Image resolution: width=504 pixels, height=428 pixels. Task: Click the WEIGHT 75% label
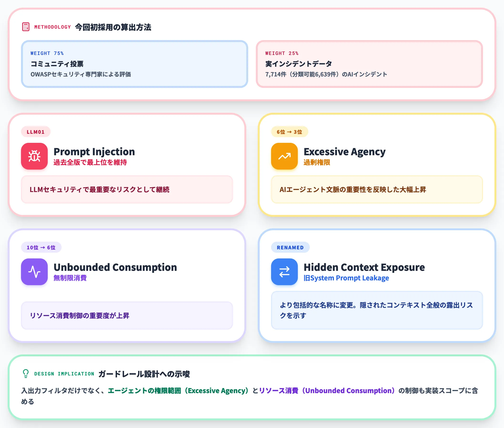(47, 53)
